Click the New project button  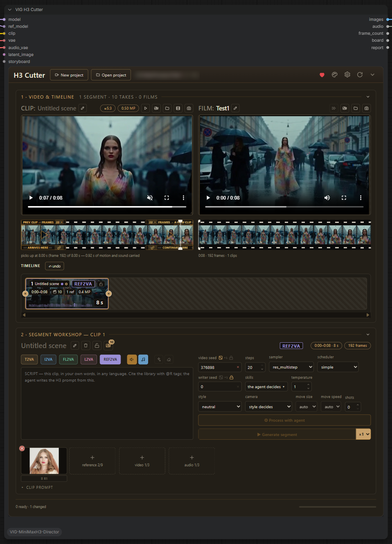click(69, 75)
